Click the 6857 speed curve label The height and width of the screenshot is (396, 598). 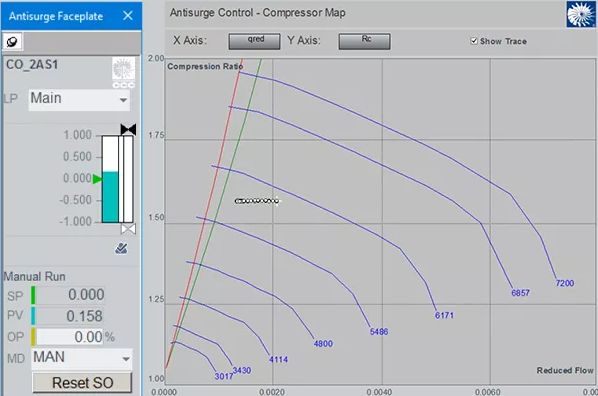tap(521, 293)
